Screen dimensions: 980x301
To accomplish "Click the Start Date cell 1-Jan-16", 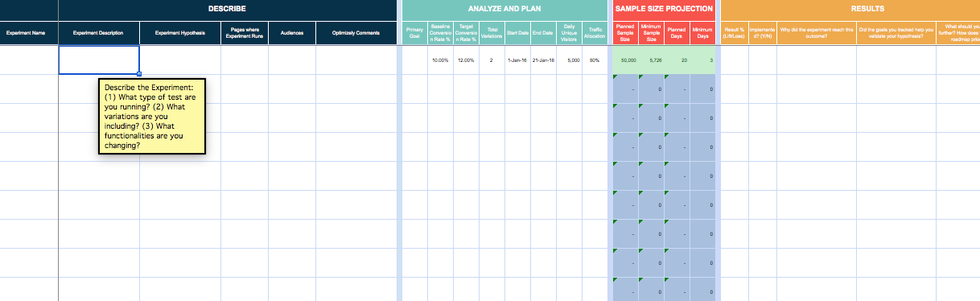I will click(x=517, y=60).
